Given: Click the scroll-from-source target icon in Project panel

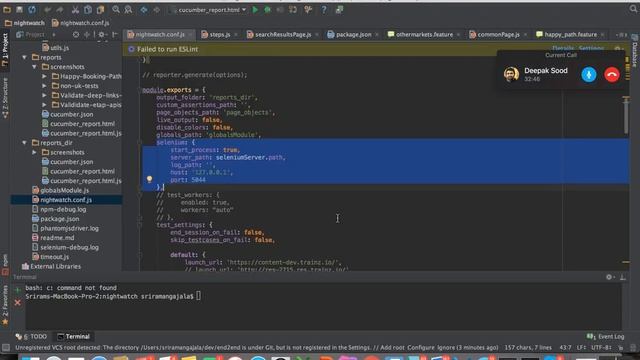Looking at the screenshot, I should (76, 35).
